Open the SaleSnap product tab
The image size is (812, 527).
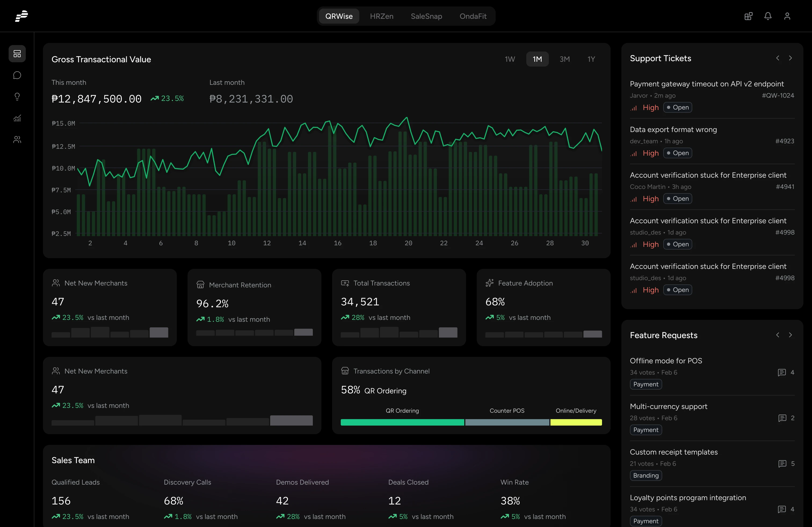click(426, 16)
